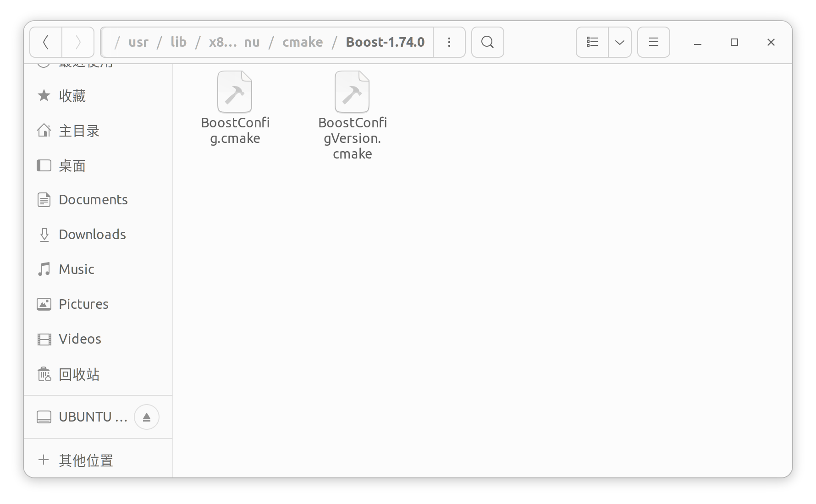The image size is (816, 504).
Task: Open 其他位置 (Other Locations)
Action: 85,460
